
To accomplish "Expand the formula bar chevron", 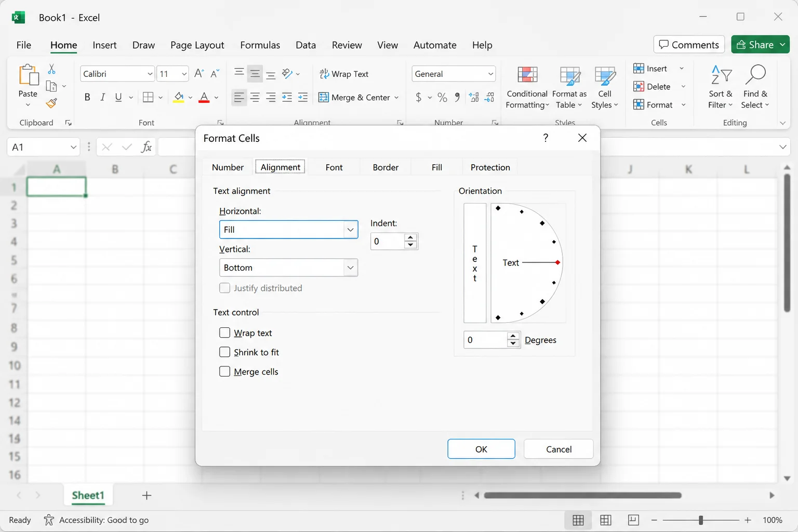I will point(783,147).
